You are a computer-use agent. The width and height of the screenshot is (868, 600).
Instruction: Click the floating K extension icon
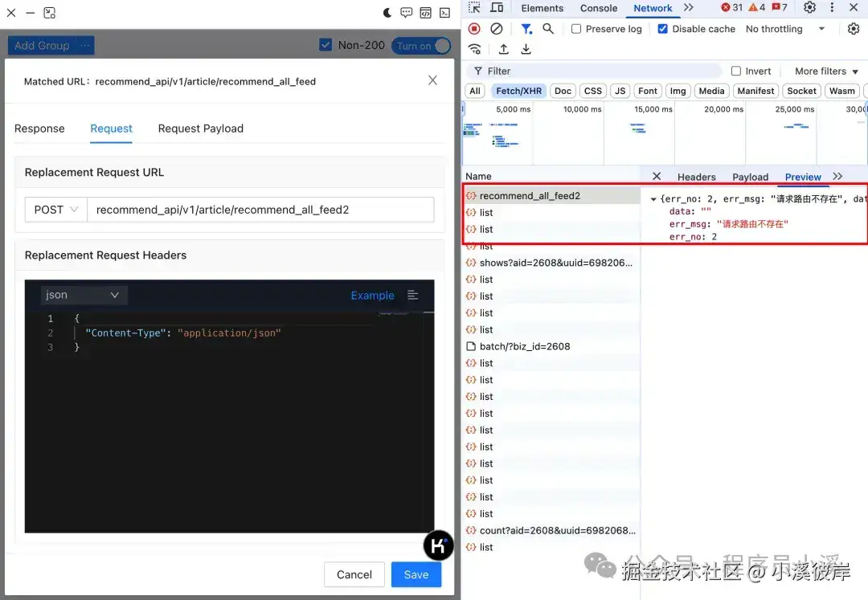click(x=439, y=545)
